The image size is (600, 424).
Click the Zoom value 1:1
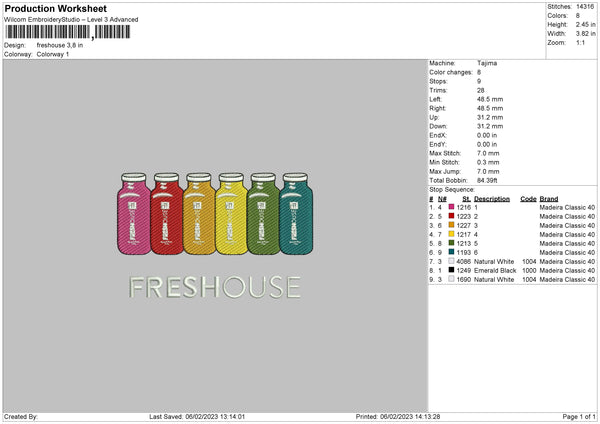click(x=580, y=42)
